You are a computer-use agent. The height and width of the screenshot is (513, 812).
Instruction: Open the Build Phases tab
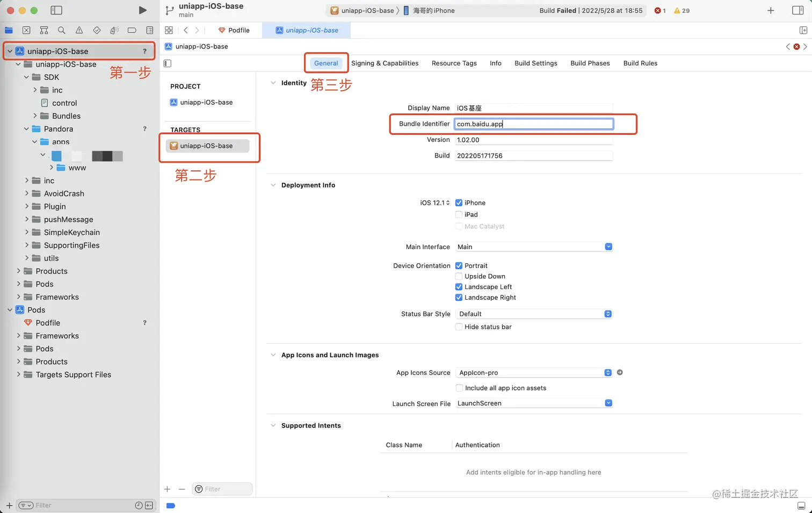(x=590, y=63)
